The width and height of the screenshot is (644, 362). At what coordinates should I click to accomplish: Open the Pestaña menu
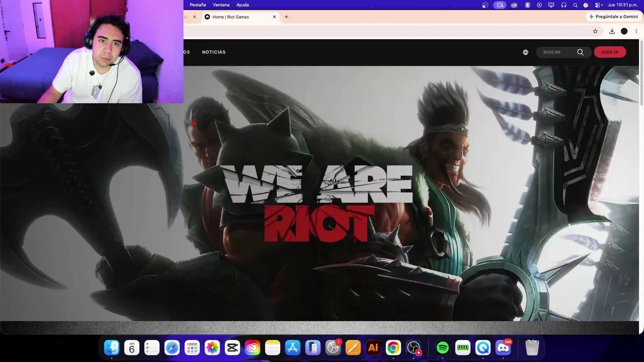(x=198, y=5)
